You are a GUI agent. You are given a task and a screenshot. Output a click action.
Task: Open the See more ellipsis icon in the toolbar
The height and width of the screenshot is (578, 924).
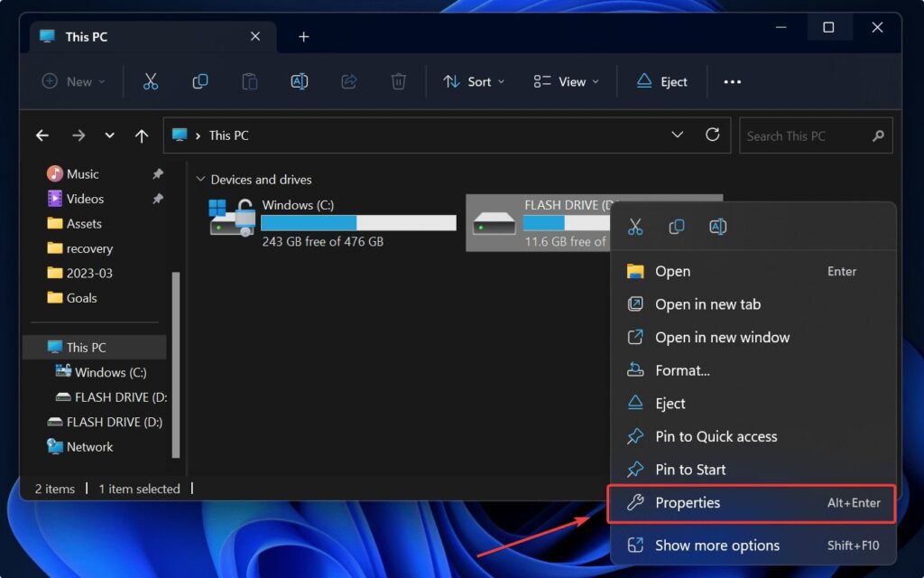point(732,81)
